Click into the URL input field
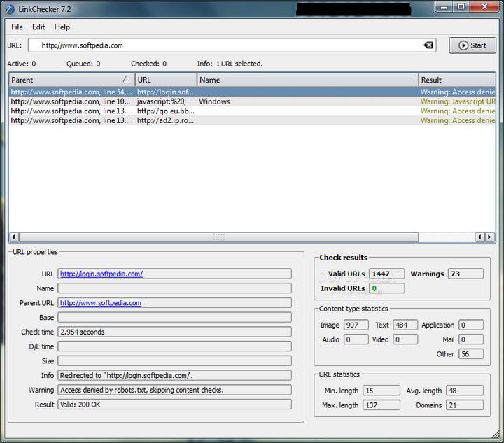 point(224,45)
